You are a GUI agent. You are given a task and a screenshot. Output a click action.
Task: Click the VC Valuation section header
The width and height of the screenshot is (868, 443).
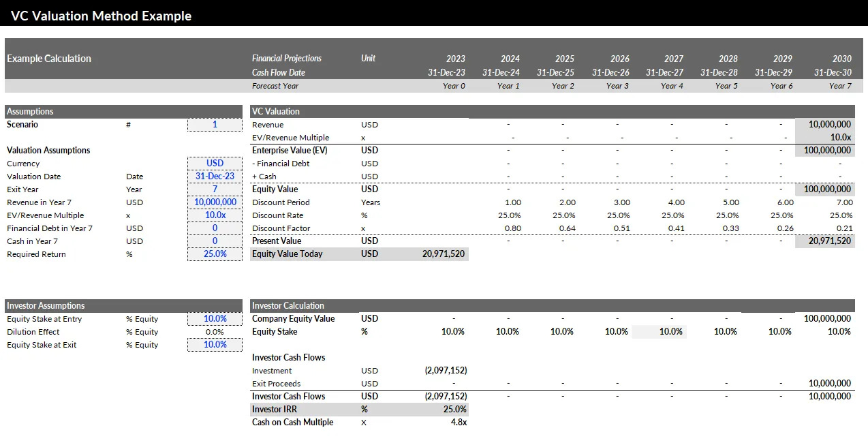(270, 111)
